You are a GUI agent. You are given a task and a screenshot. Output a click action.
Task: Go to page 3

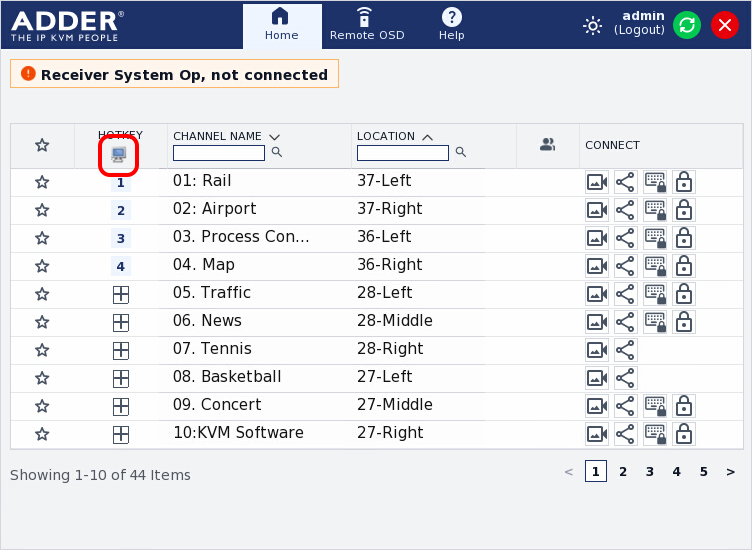pyautogui.click(x=649, y=472)
